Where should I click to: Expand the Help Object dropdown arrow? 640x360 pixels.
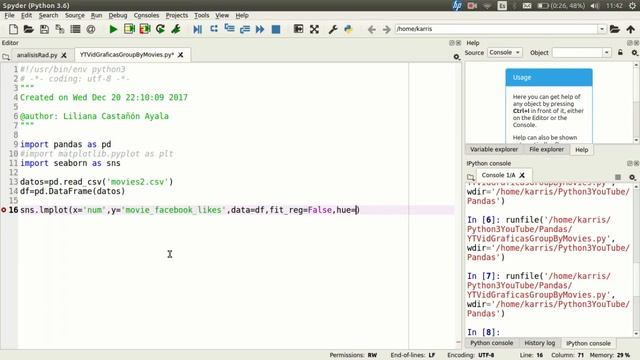(x=607, y=52)
